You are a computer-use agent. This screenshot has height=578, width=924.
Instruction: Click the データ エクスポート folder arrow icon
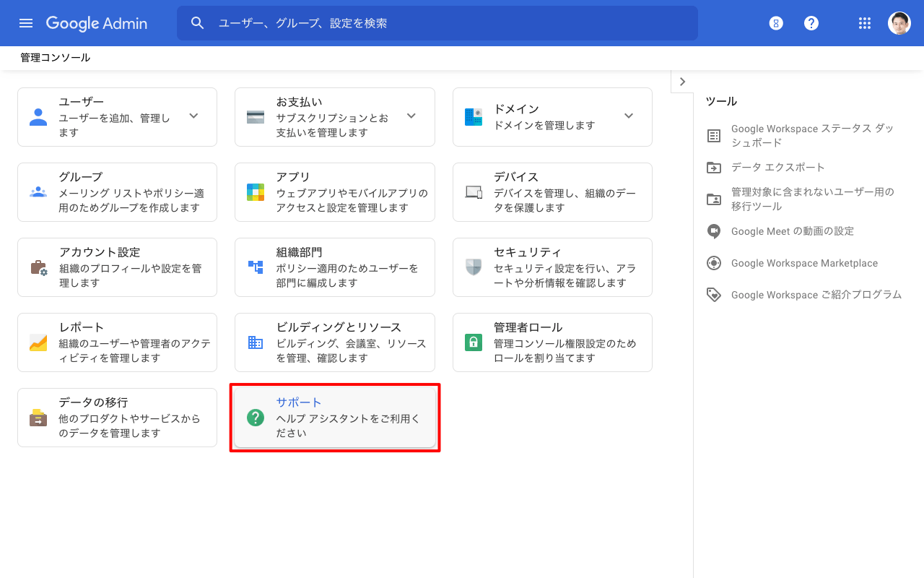tap(714, 168)
